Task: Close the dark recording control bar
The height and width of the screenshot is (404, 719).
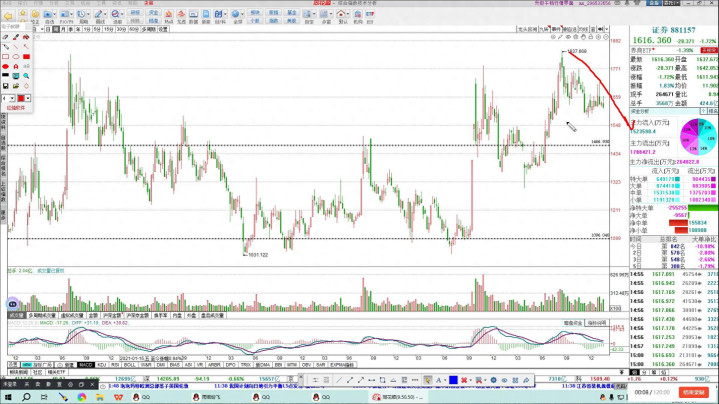Action: pyautogui.click(x=92, y=384)
